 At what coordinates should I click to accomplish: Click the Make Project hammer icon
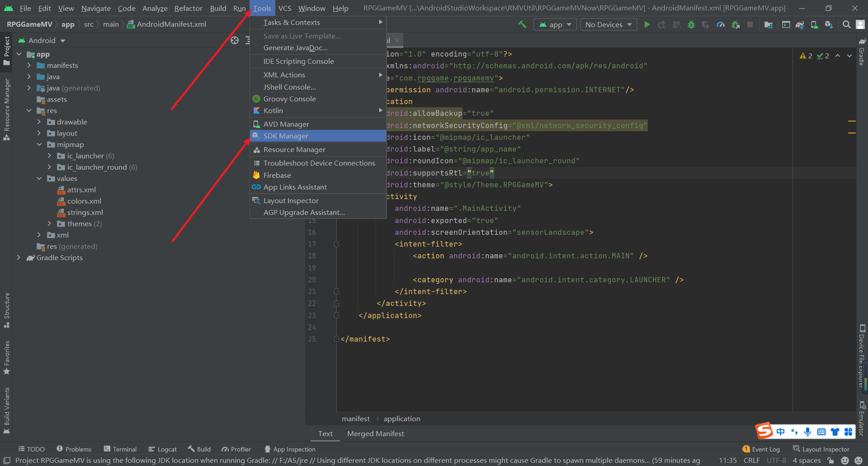pyautogui.click(x=522, y=24)
